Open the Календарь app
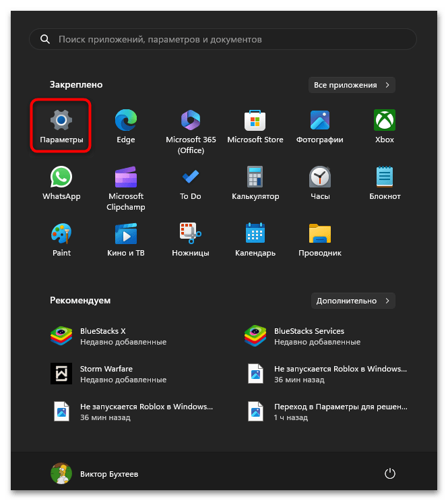This screenshot has height=501, width=448. tap(255, 239)
